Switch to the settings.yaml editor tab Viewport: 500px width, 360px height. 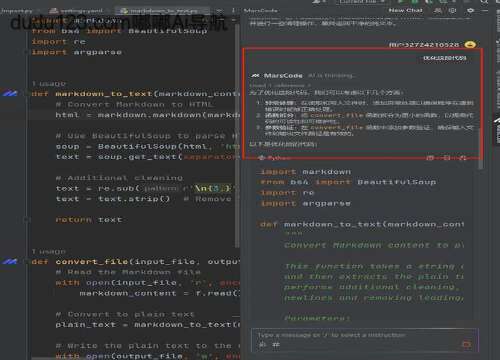[x=77, y=11]
